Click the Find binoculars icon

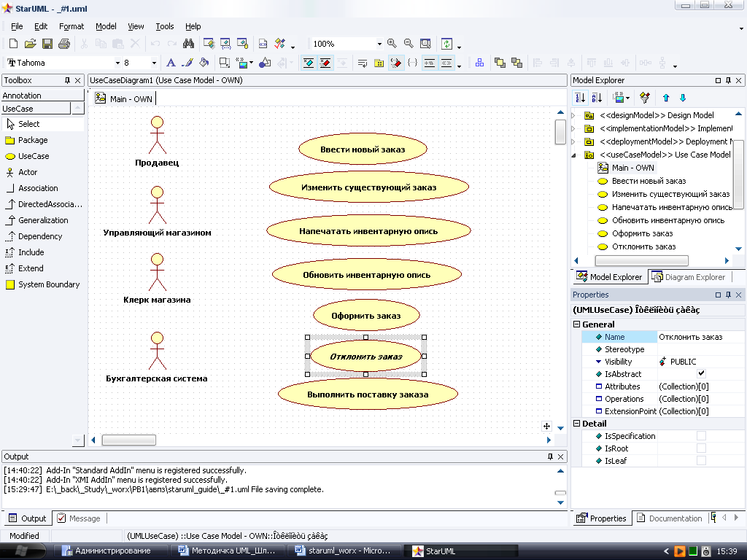(x=189, y=44)
